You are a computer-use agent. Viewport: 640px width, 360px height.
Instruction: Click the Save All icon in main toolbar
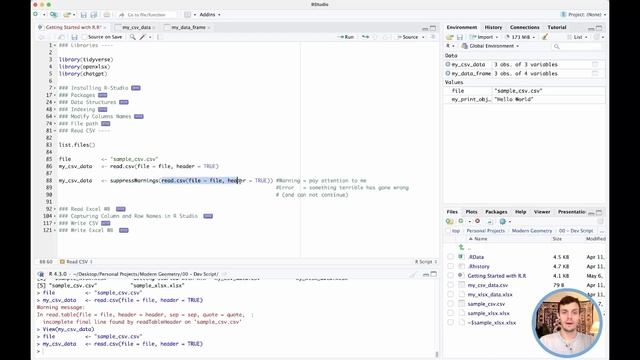click(x=94, y=15)
